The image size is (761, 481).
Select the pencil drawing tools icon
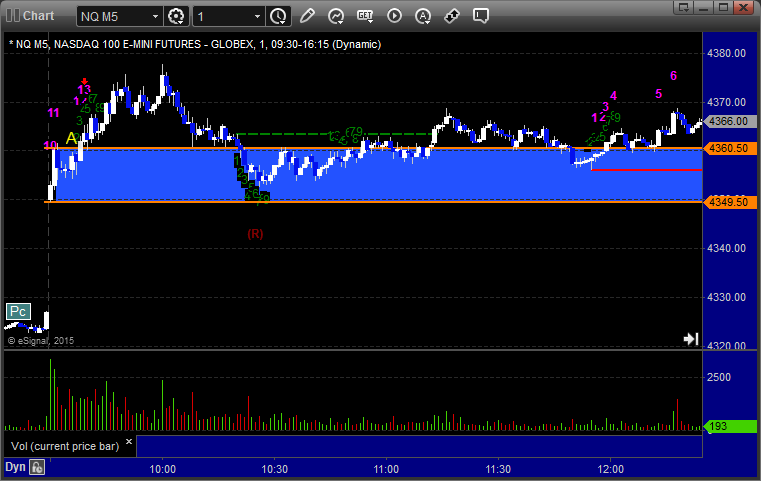(x=307, y=16)
